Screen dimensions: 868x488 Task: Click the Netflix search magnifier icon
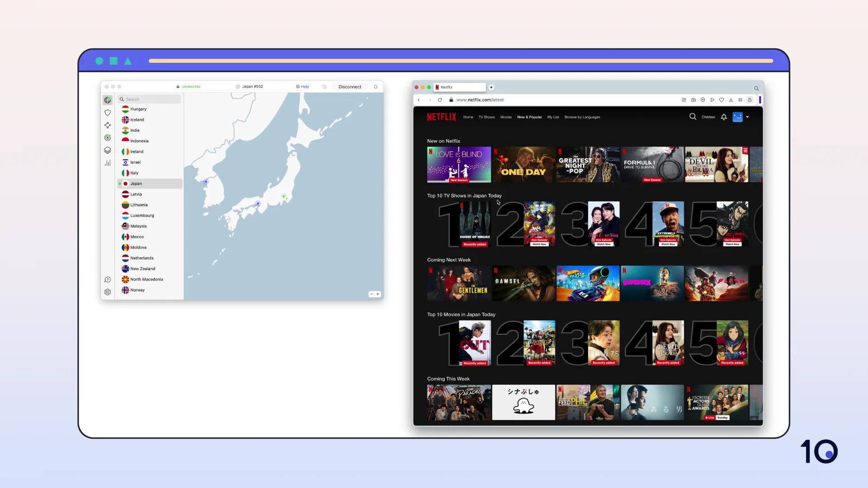[x=693, y=117]
